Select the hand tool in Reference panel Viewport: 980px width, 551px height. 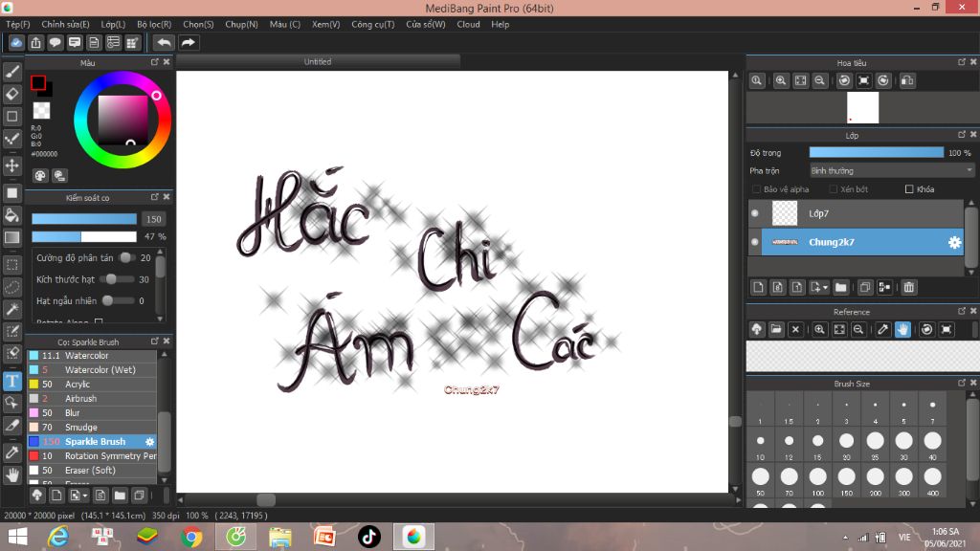pos(902,329)
